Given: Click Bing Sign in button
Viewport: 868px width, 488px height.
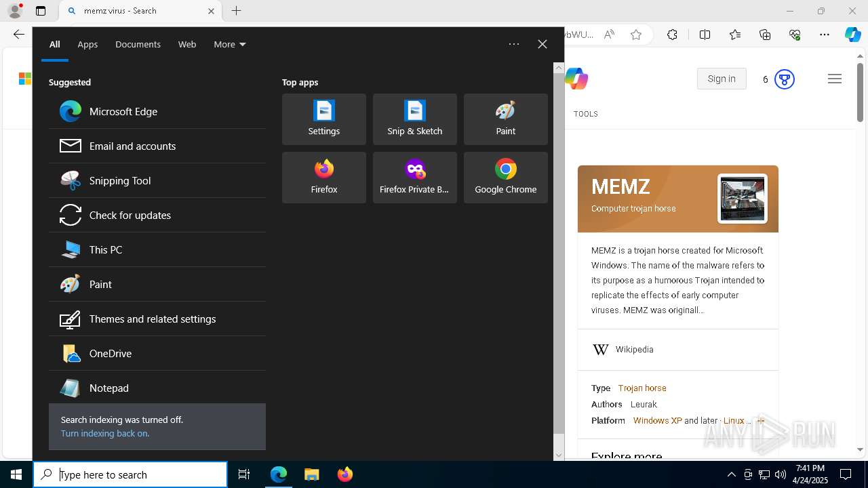Looking at the screenshot, I should (722, 79).
